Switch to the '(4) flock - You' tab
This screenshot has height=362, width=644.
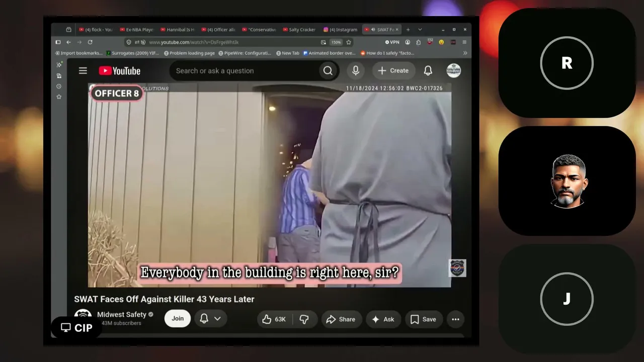pyautogui.click(x=96, y=30)
